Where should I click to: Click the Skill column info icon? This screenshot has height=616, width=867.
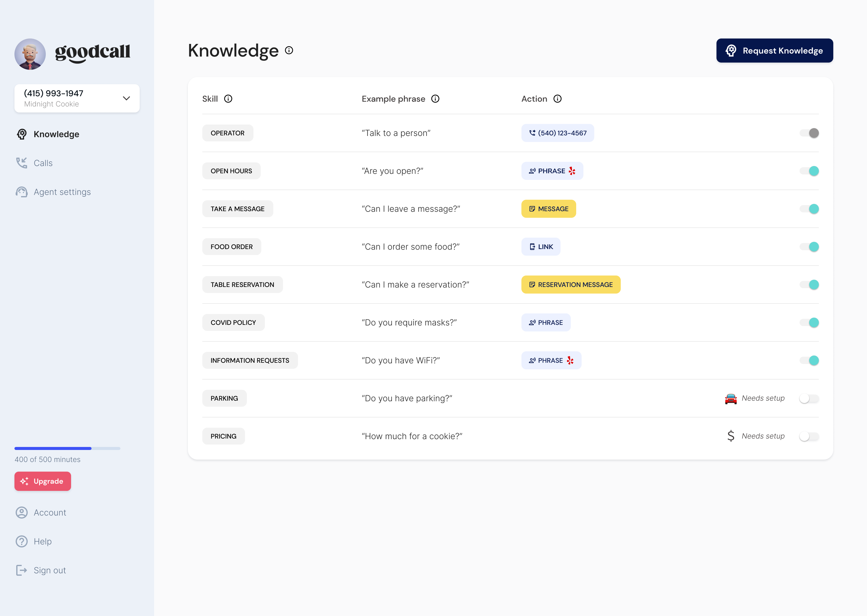(x=228, y=99)
